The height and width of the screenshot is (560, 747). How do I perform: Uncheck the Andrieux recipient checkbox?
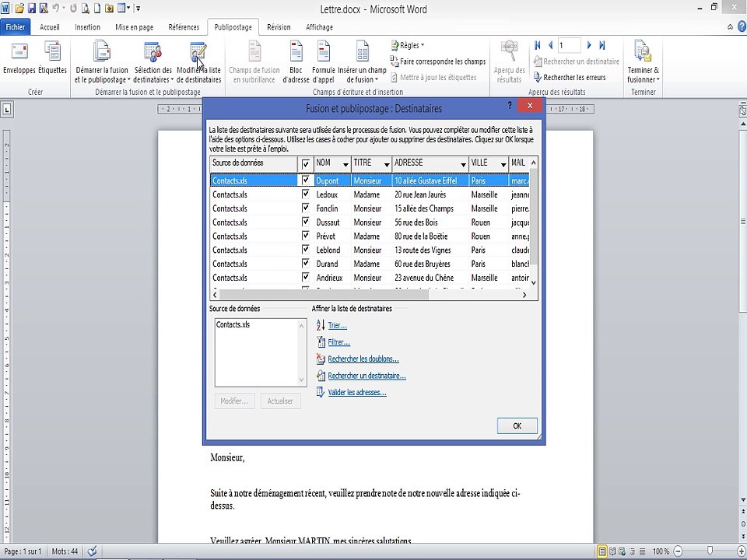coord(305,277)
